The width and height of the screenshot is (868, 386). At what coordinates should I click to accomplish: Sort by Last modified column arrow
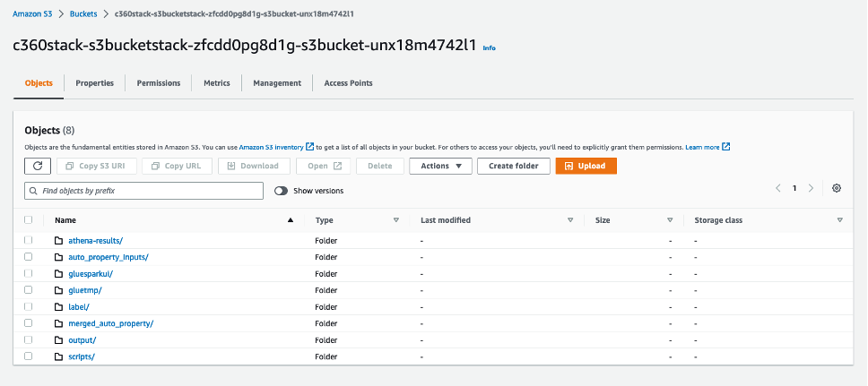pos(570,220)
